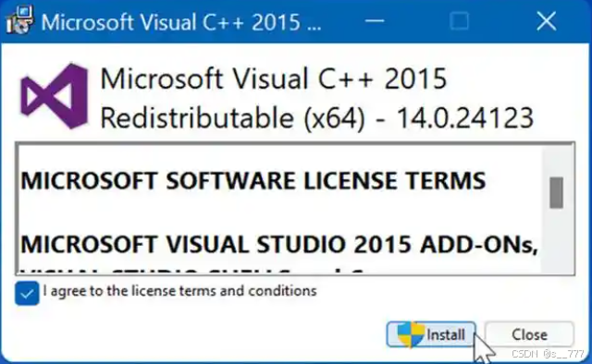The width and height of the screenshot is (592, 364).
Task: Click the maximize button in the title bar
Action: tap(460, 21)
